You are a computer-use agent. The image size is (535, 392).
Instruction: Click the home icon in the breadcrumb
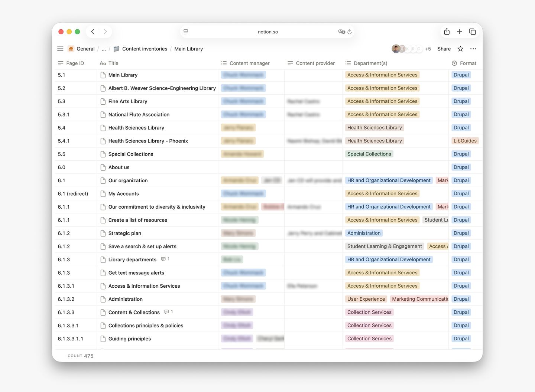[70, 48]
